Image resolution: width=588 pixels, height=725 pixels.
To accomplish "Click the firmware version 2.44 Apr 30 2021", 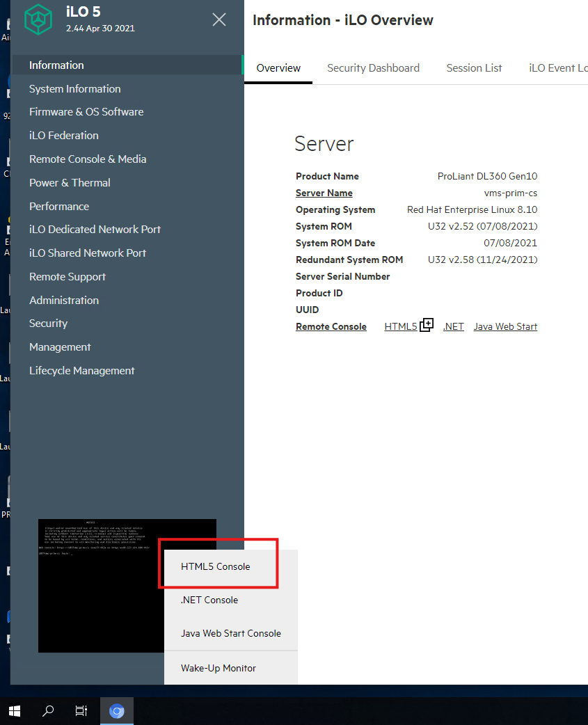I will click(100, 29).
